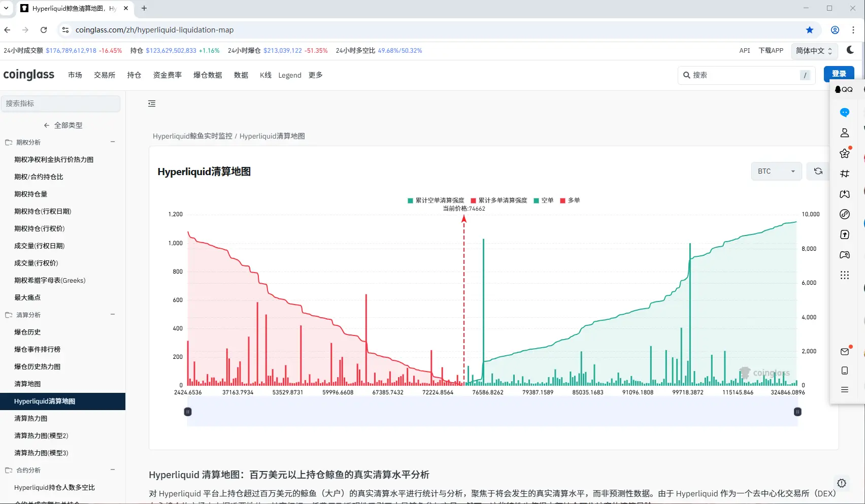Click the chart refresh icon

click(818, 172)
